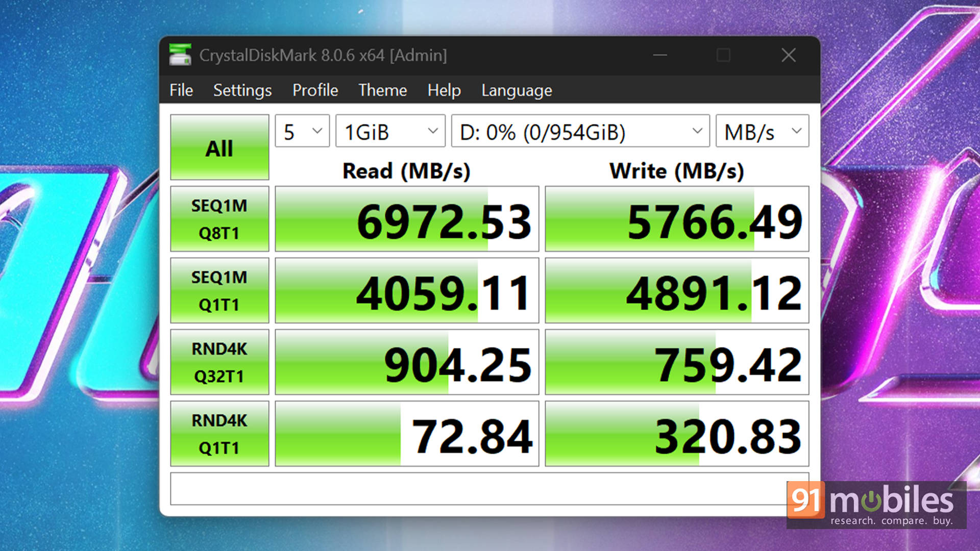Open the MB/s unit dropdown
Screen dimensions: 980x551
[763, 131]
